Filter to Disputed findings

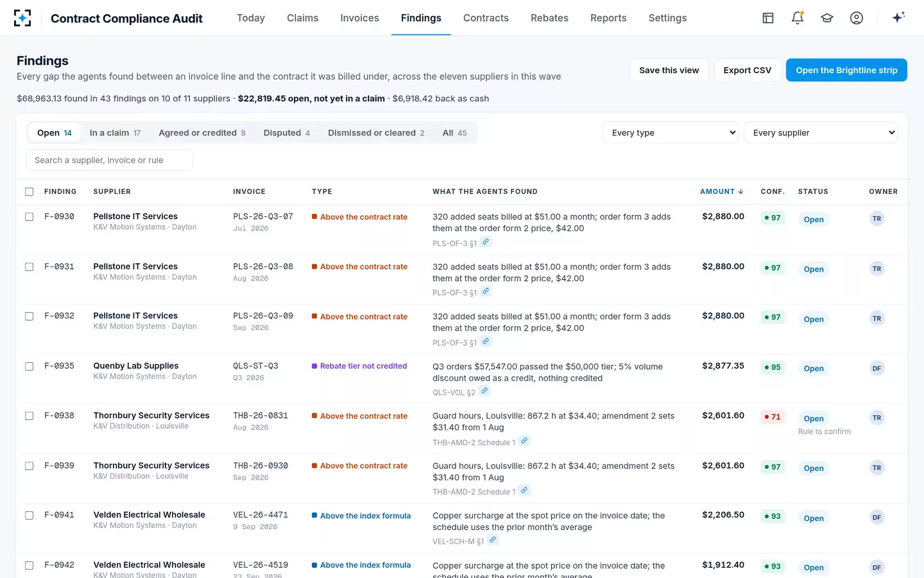click(287, 133)
